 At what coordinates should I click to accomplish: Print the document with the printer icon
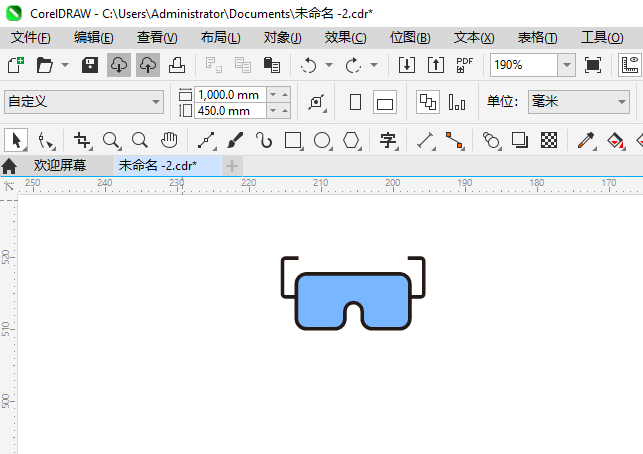click(x=177, y=65)
